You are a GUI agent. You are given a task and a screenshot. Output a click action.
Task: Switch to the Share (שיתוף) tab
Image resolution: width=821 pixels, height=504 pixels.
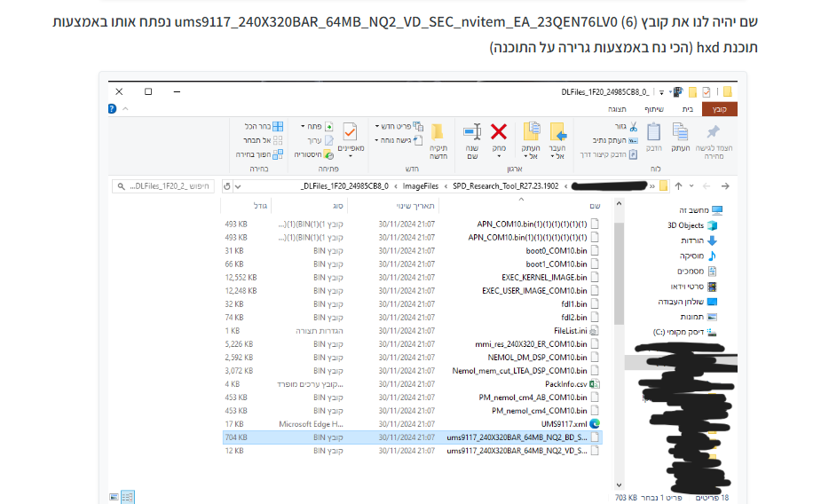pos(654,109)
